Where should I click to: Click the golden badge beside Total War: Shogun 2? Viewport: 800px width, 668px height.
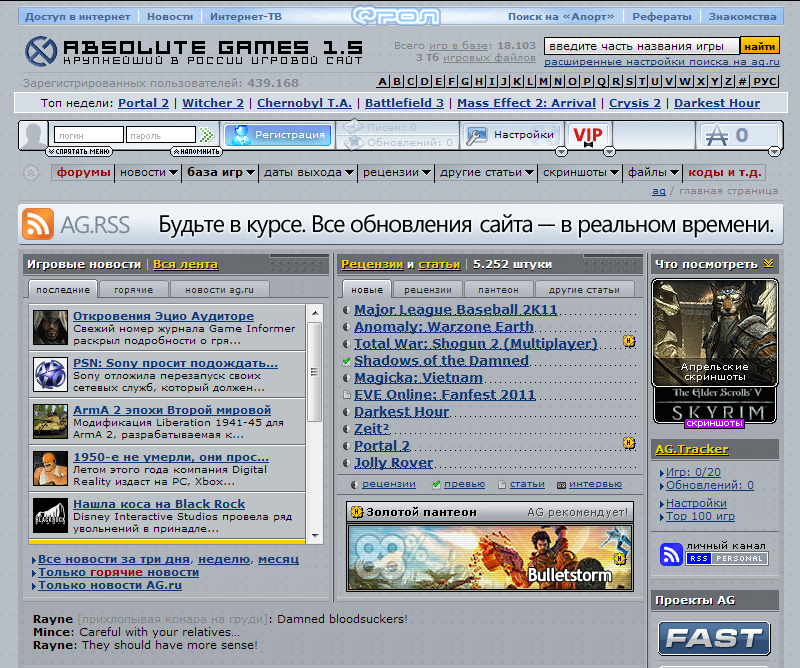click(x=629, y=341)
